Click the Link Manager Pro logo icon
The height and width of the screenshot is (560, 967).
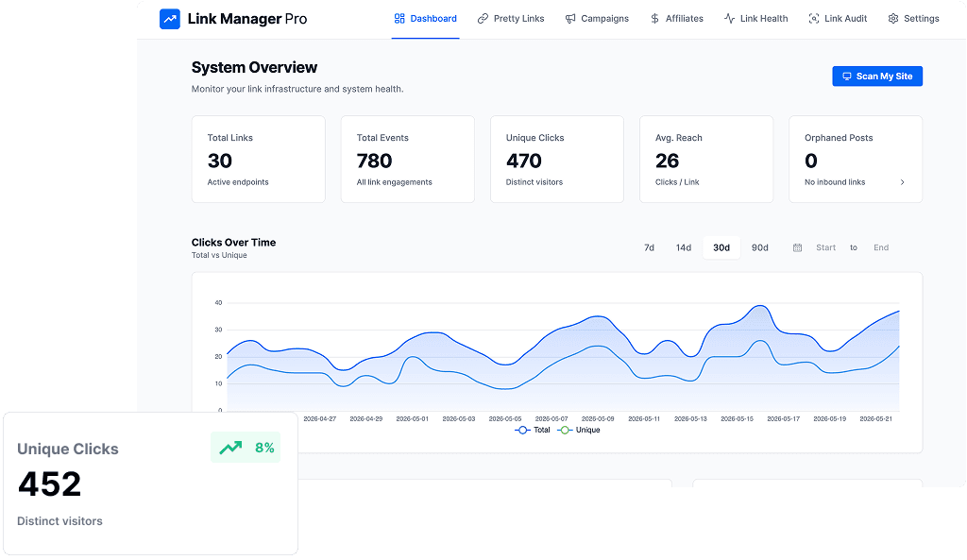[x=170, y=19]
